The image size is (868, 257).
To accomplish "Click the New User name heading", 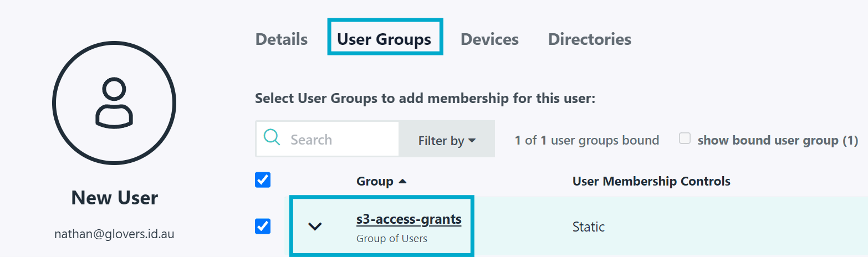I will pyautogui.click(x=114, y=198).
